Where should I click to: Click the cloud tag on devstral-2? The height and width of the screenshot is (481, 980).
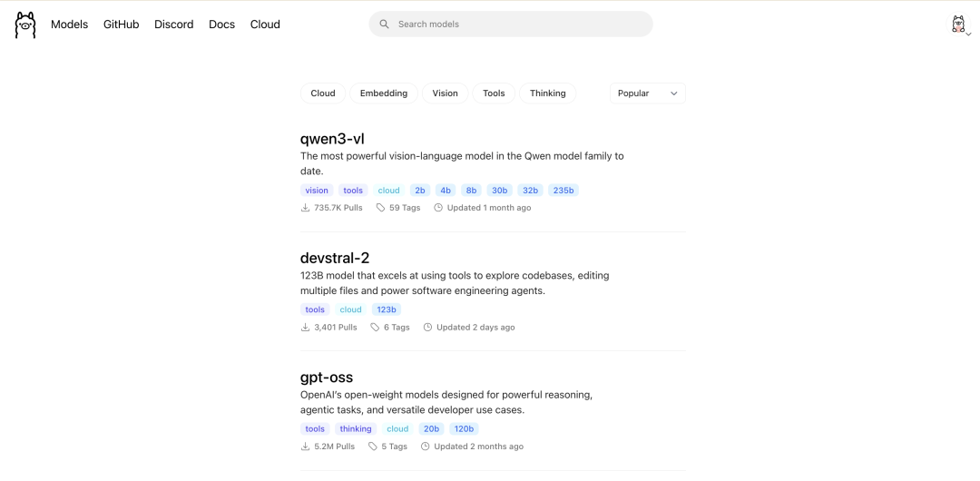[x=350, y=309]
